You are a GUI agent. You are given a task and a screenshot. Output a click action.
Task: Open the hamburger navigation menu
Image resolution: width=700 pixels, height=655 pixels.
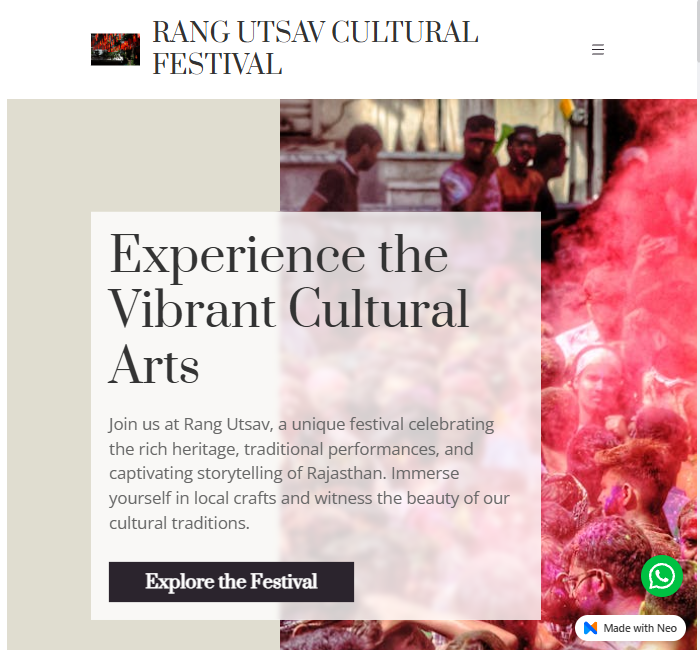pyautogui.click(x=598, y=50)
